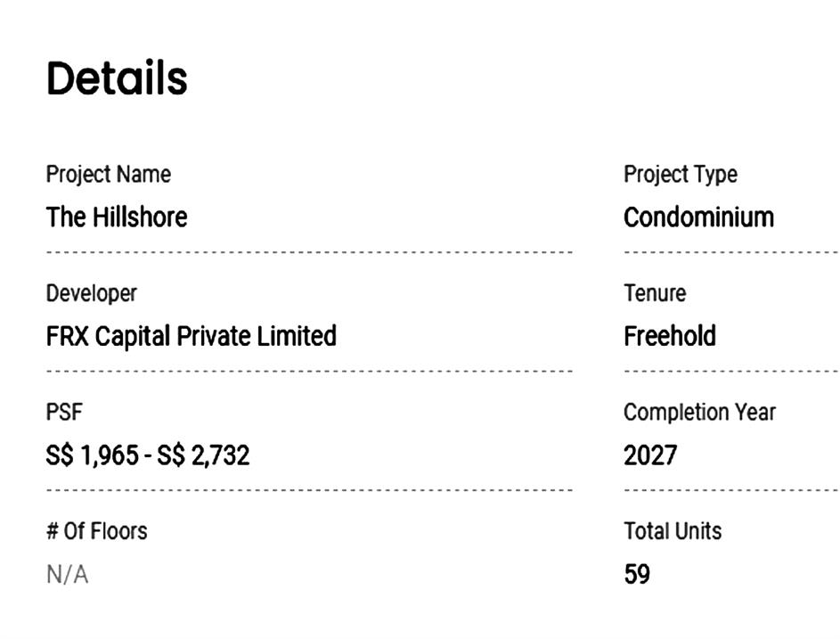Click dashed divider under Condominium

[x=730, y=252]
